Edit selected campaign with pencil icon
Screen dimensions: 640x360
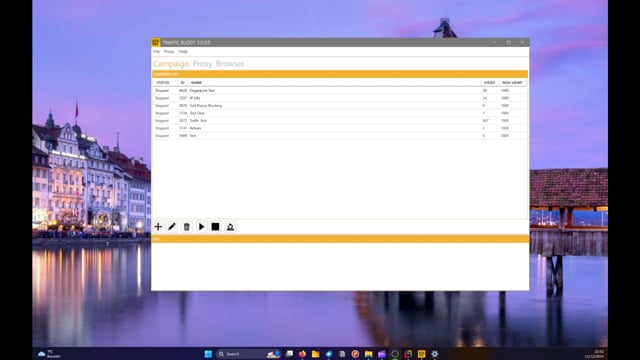point(172,227)
